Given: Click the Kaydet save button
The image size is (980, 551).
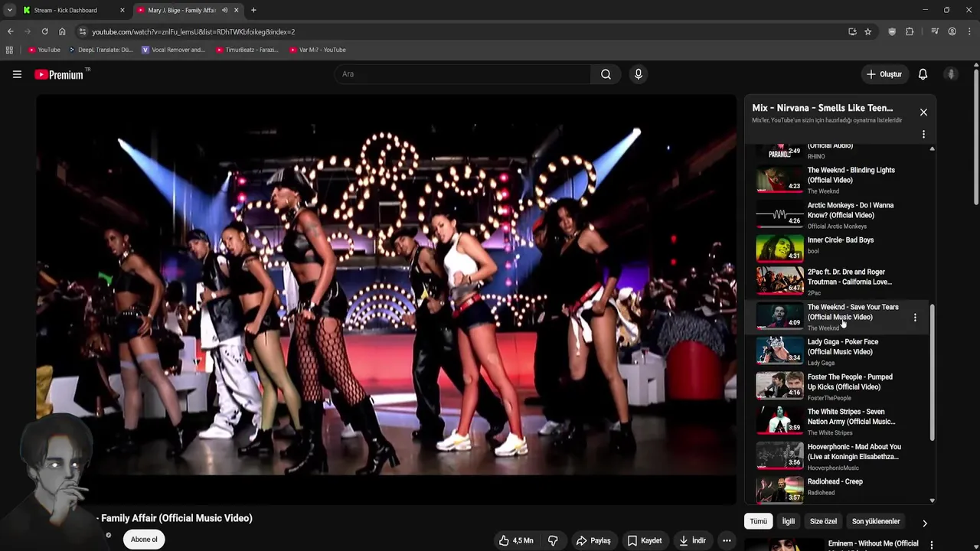Looking at the screenshot, I should pyautogui.click(x=645, y=540).
